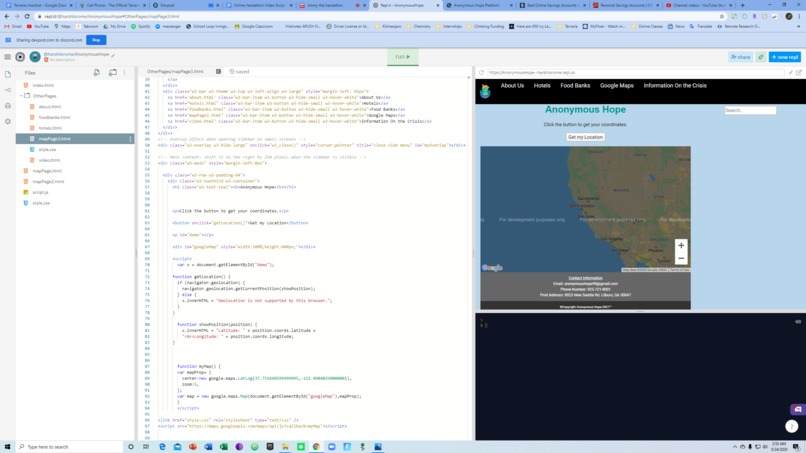Switch to Anonymous Hope Platform tab

(478, 5)
